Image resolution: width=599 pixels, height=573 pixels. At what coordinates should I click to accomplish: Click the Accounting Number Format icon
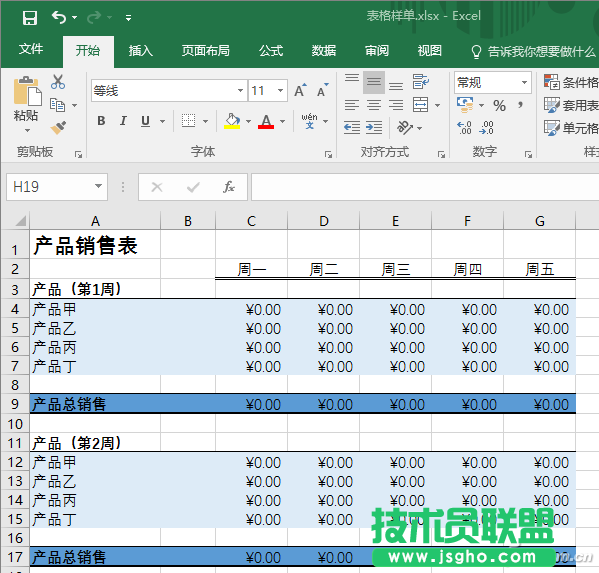[x=465, y=105]
